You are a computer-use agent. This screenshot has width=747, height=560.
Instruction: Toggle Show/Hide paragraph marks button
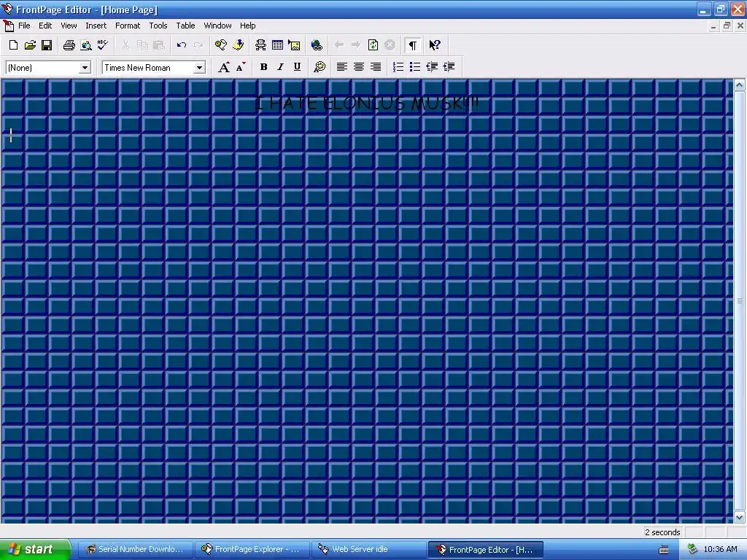[413, 45]
